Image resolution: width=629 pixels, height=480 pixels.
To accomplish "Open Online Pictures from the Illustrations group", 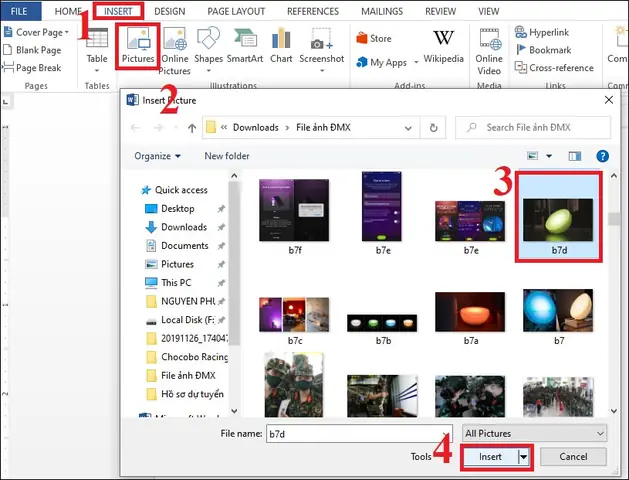I will pos(174,51).
